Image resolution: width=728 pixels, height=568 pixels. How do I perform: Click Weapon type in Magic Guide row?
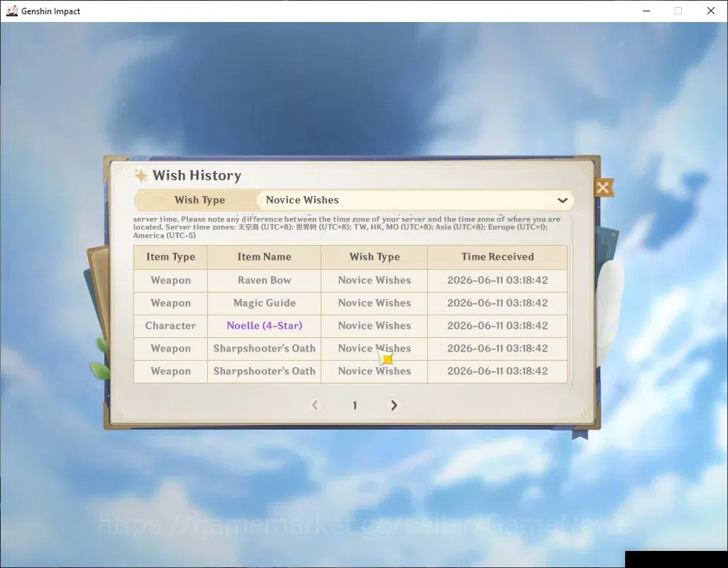coord(170,303)
